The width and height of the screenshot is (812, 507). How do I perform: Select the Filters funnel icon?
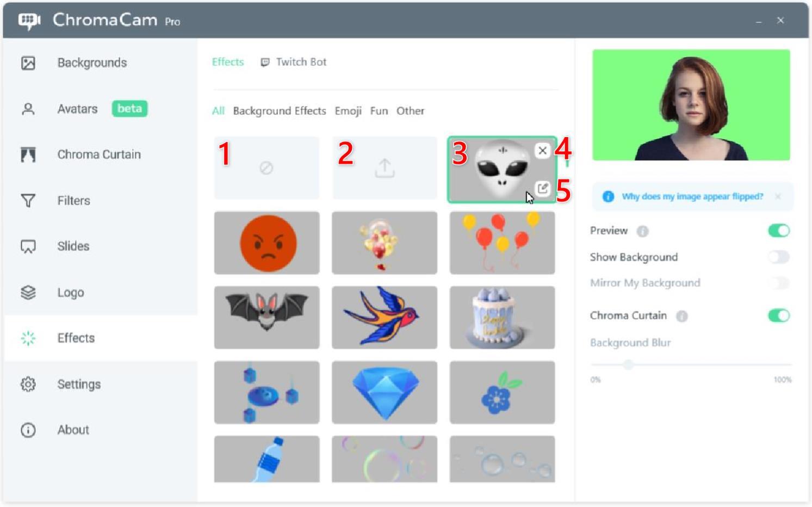tap(27, 200)
